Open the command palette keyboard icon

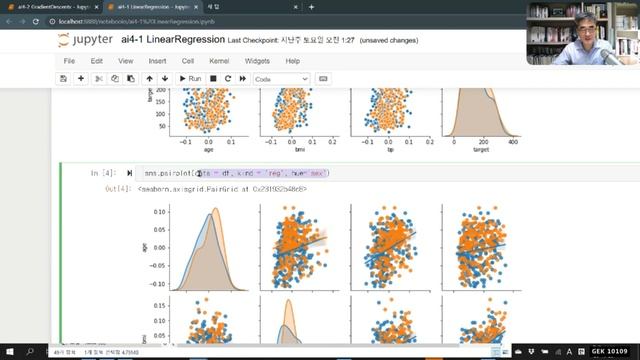323,79
